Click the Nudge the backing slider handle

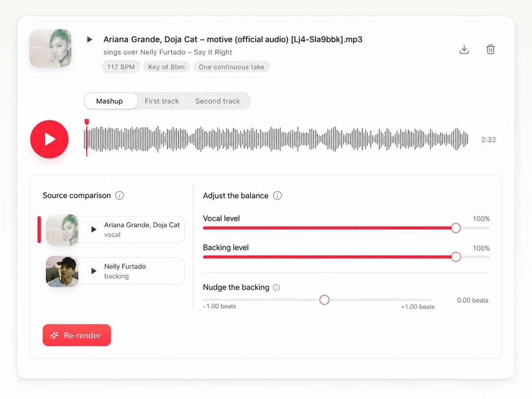point(325,300)
